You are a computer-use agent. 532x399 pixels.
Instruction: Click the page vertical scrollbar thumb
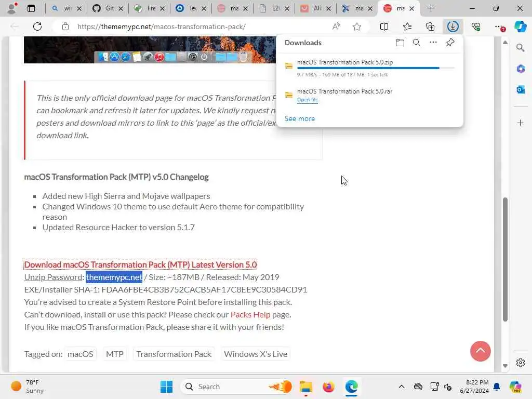coord(505,259)
